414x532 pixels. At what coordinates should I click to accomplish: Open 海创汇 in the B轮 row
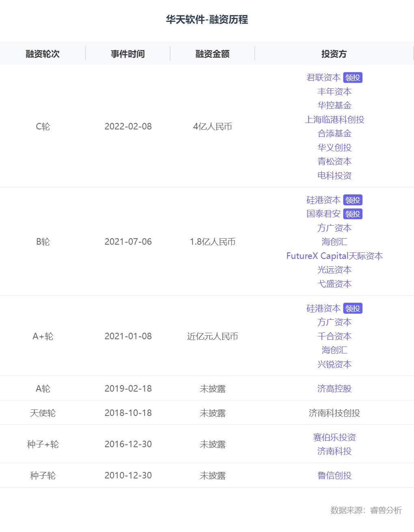coord(334,242)
